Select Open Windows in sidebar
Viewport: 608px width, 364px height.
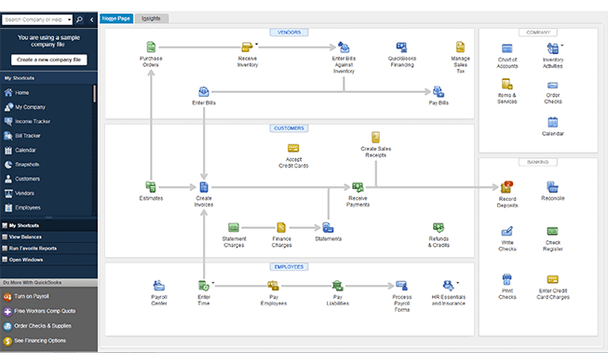tap(48, 260)
